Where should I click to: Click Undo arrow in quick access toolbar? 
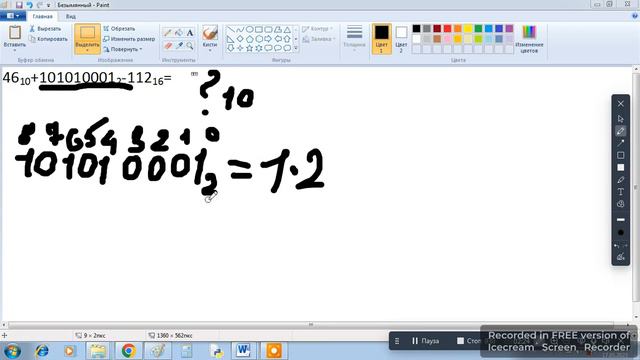pos(29,5)
